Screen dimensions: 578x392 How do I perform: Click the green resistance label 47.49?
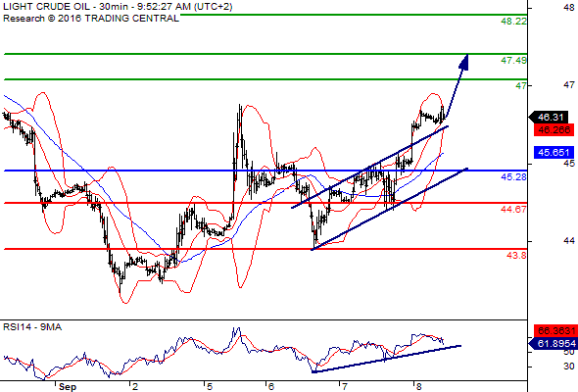[513, 61]
